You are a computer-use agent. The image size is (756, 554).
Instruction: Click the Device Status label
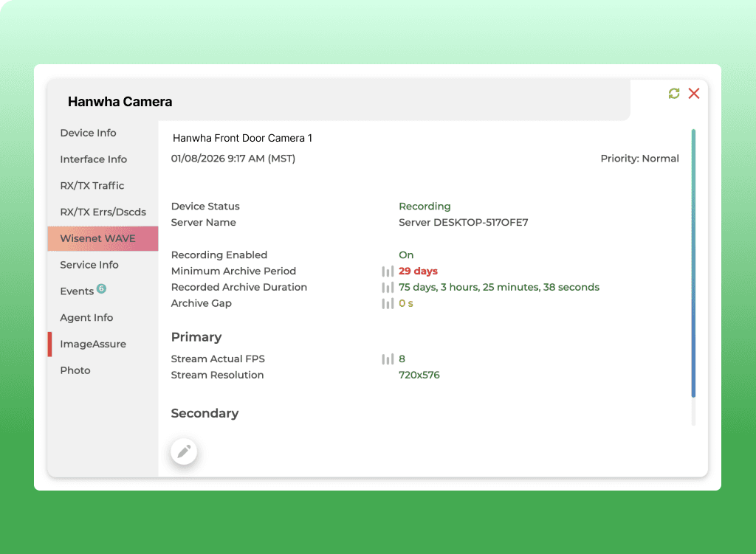[205, 207]
